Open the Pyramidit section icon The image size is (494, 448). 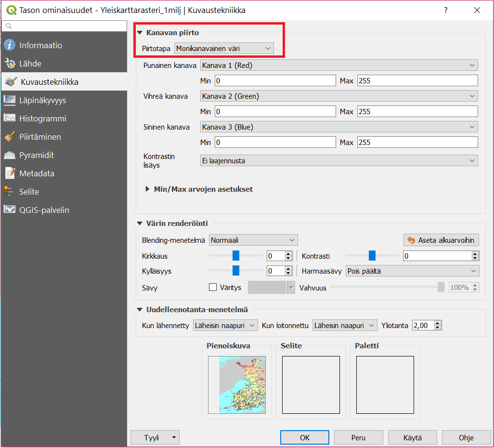(10, 155)
